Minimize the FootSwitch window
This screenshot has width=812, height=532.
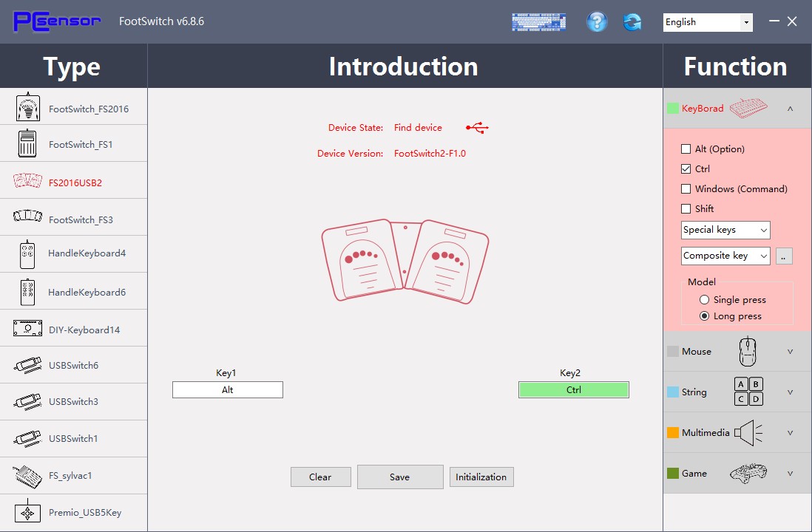(774, 21)
